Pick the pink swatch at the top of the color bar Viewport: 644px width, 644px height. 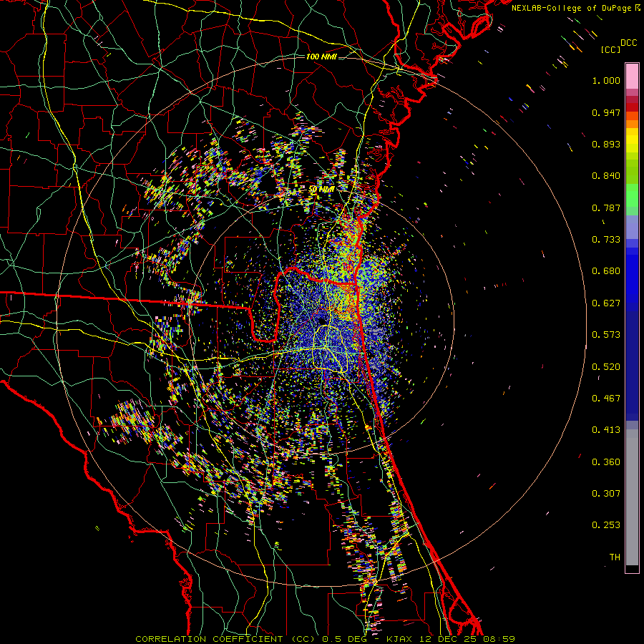(x=632, y=77)
